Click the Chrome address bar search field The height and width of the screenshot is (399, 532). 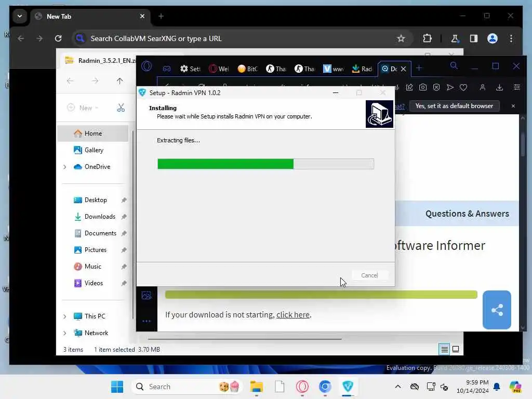241,38
